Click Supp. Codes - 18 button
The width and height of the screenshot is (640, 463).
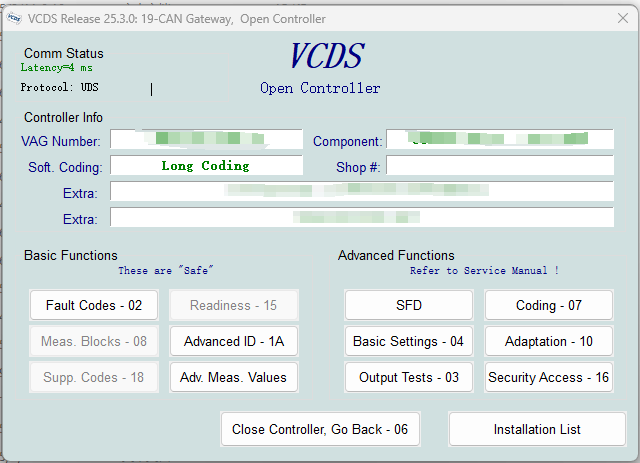pyautogui.click(x=94, y=377)
